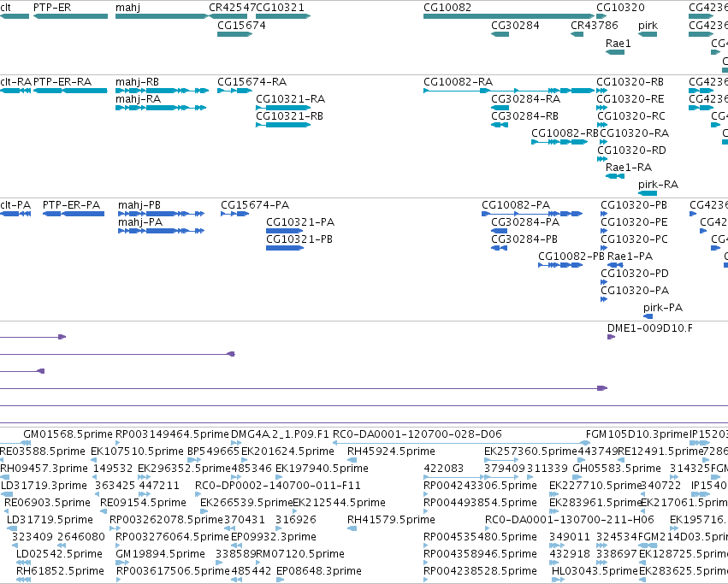Click protein CG10082-PA label

tap(516, 204)
